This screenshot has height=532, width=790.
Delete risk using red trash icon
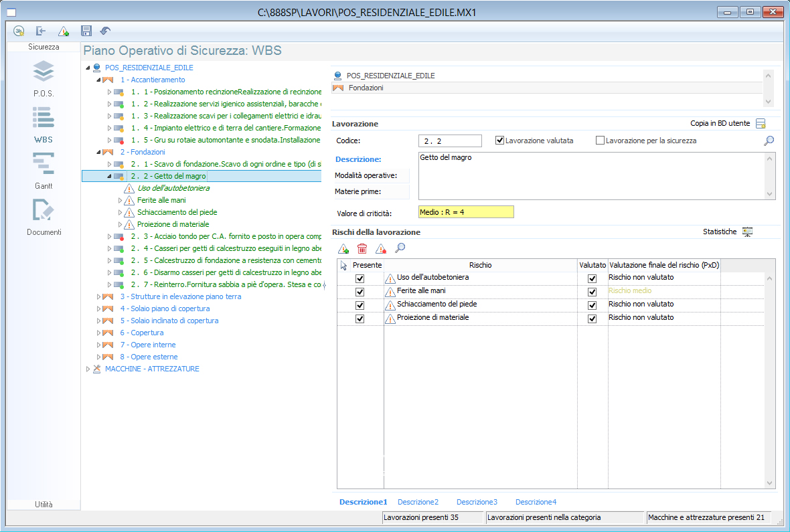362,248
